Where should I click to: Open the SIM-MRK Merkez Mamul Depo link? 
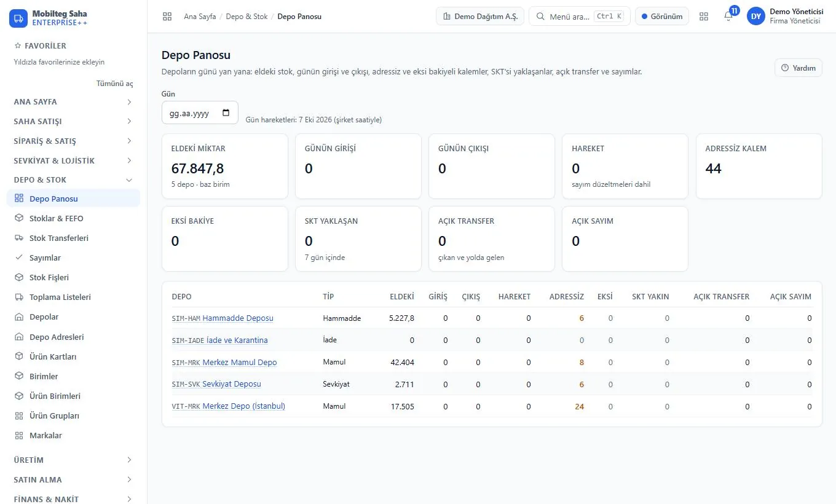pyautogui.click(x=224, y=363)
